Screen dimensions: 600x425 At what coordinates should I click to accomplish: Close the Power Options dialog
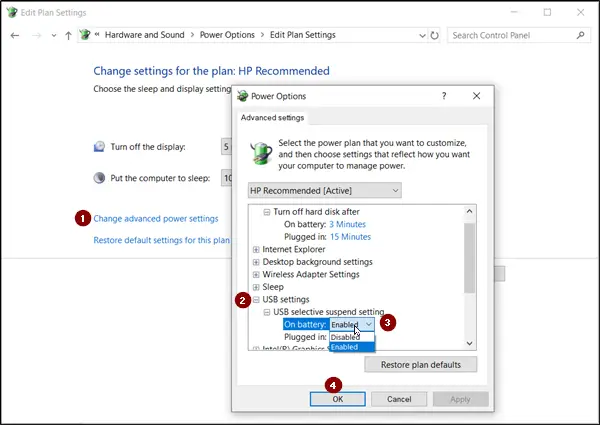(476, 96)
